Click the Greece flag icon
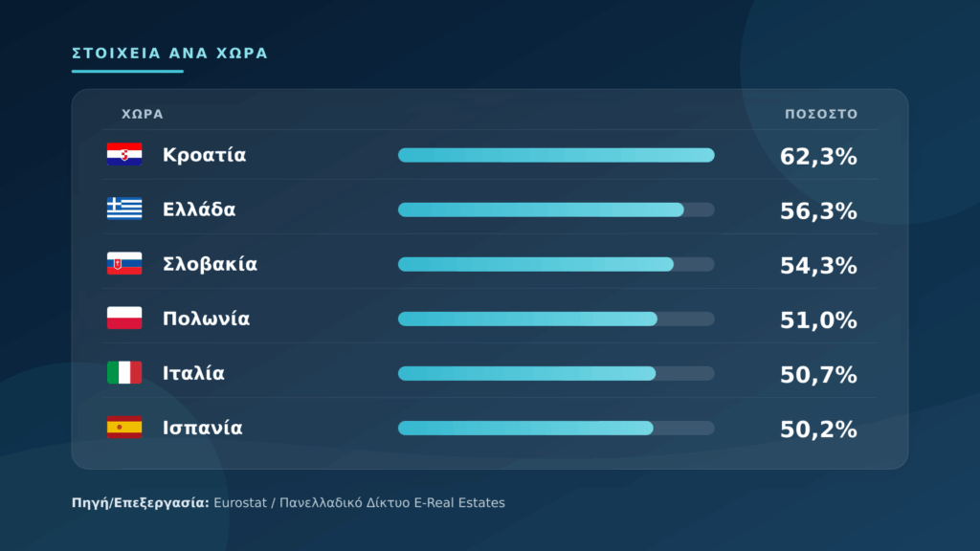This screenshot has height=551, width=980. 124,209
